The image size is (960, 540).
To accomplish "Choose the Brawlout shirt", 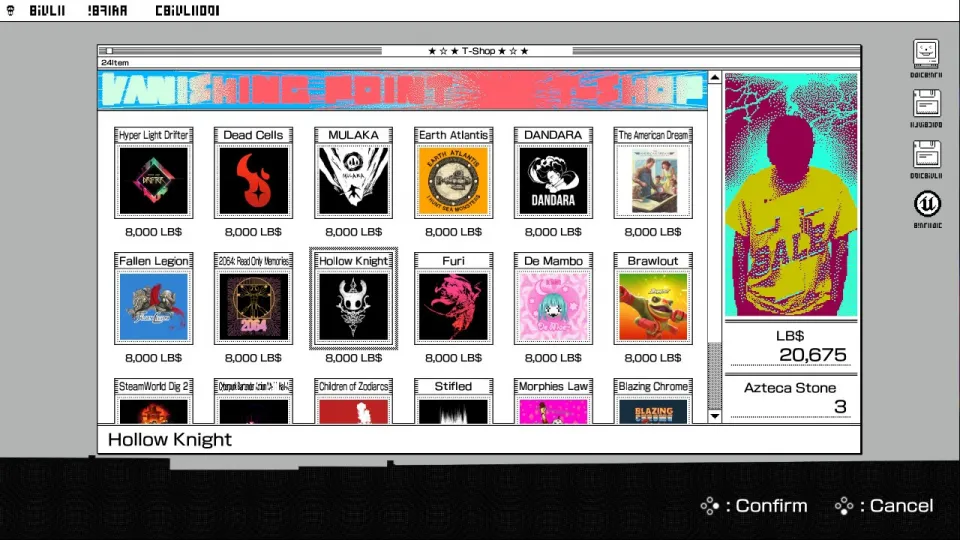I will [653, 307].
